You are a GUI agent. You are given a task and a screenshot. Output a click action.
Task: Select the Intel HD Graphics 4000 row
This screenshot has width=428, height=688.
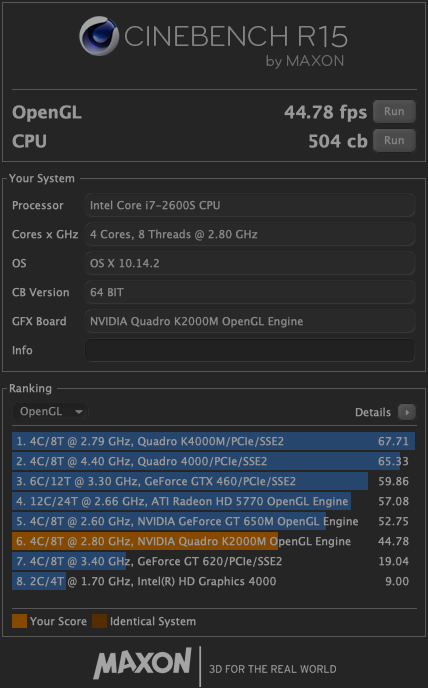click(213, 581)
